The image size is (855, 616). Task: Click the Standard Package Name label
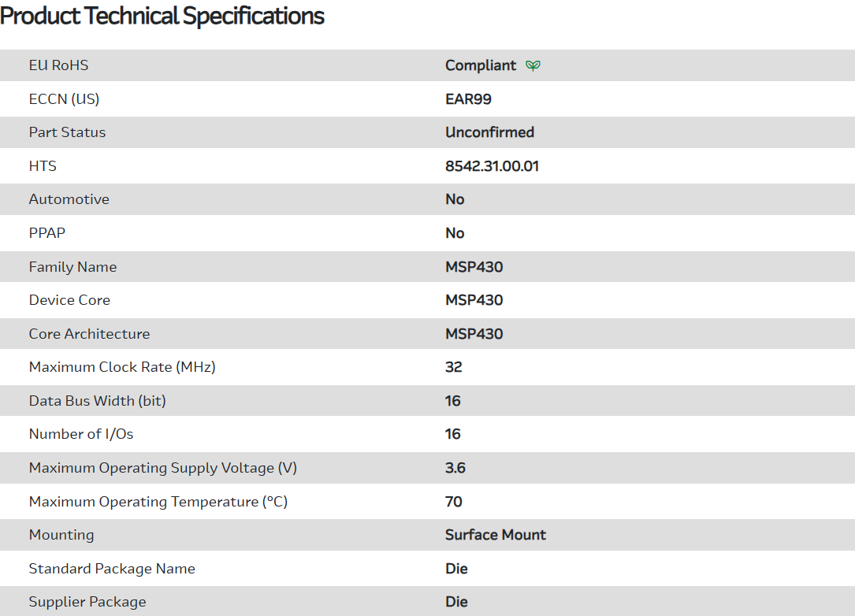tap(112, 569)
